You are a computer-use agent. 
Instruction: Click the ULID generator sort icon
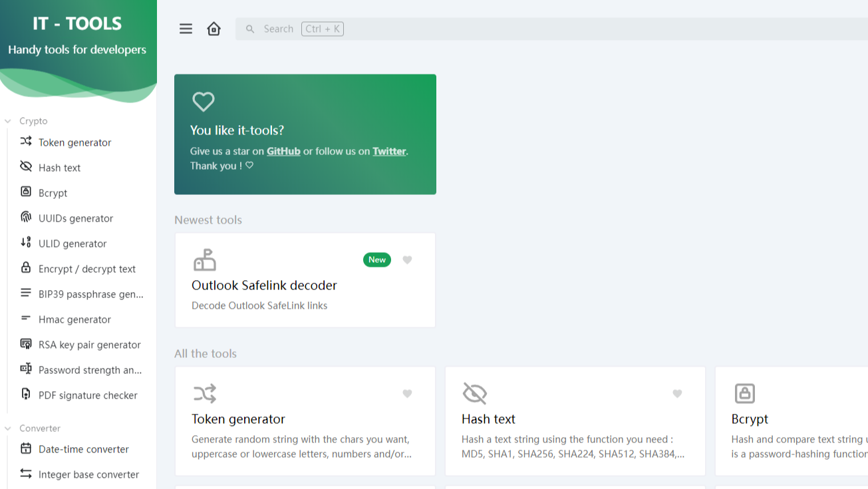click(26, 242)
